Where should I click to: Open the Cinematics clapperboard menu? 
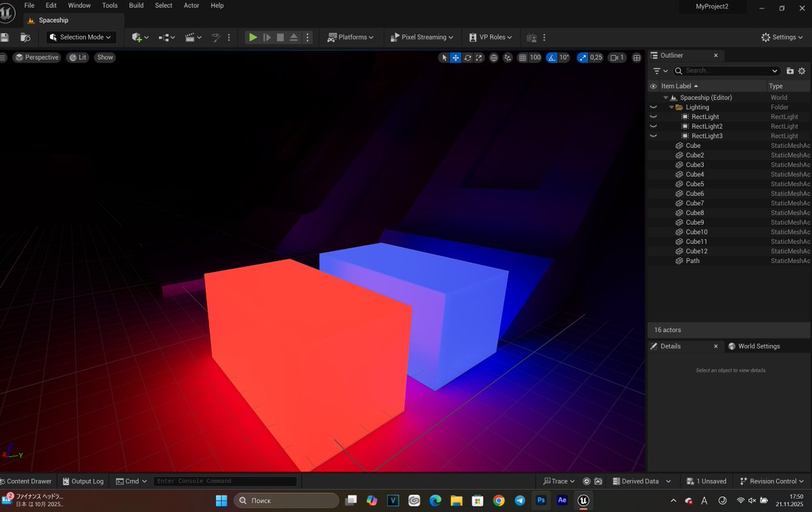194,37
